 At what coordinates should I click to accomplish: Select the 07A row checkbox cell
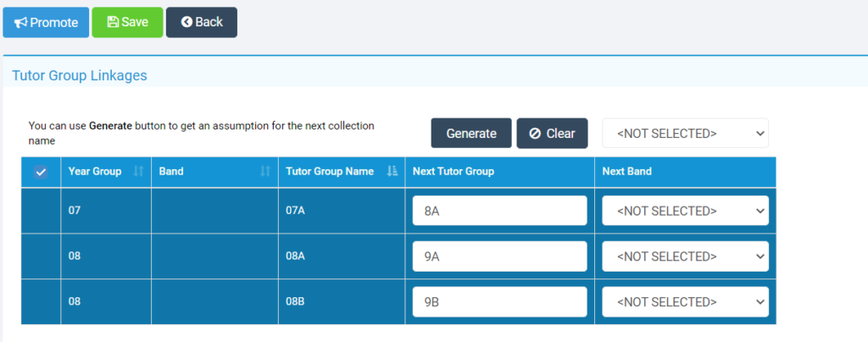pyautogui.click(x=41, y=211)
